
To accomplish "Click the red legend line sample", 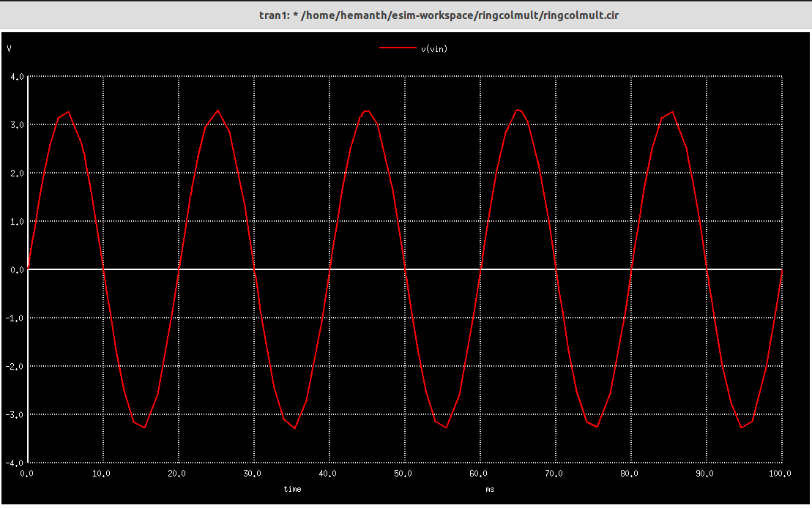I will coord(397,48).
